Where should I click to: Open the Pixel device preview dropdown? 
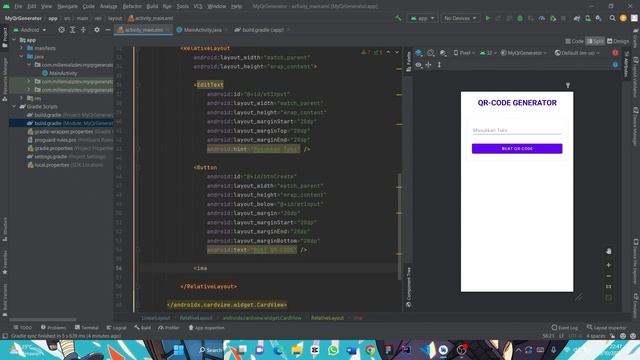tap(464, 53)
